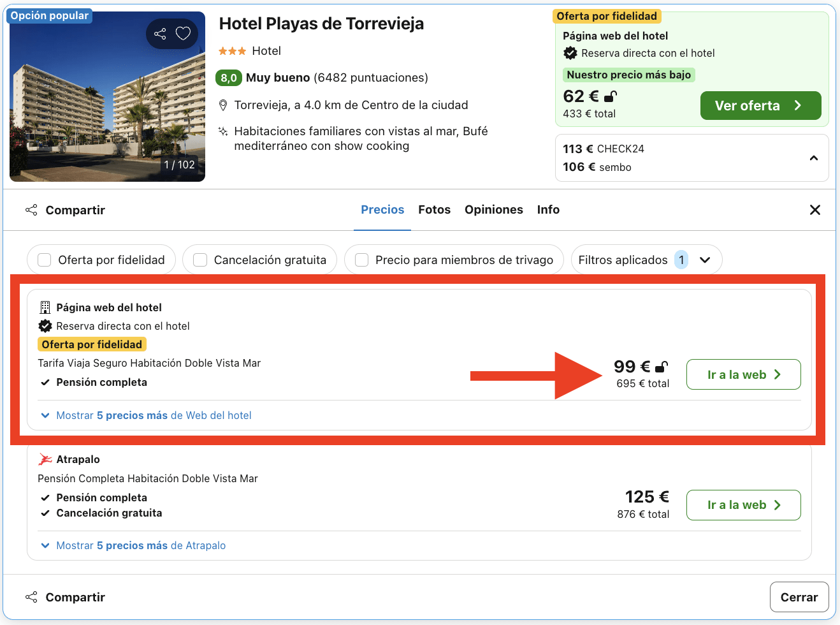This screenshot has height=625, width=840.
Task: Click share icon in bottom Compartir row
Action: [31, 597]
